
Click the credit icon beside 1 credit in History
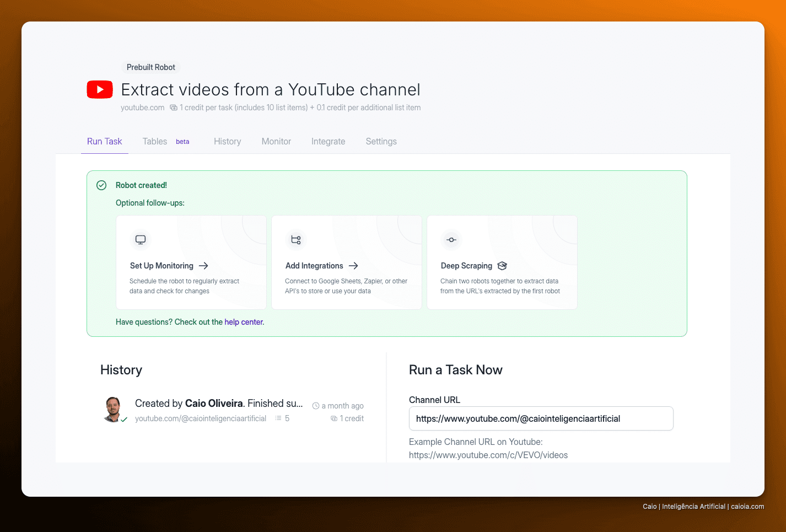334,418
